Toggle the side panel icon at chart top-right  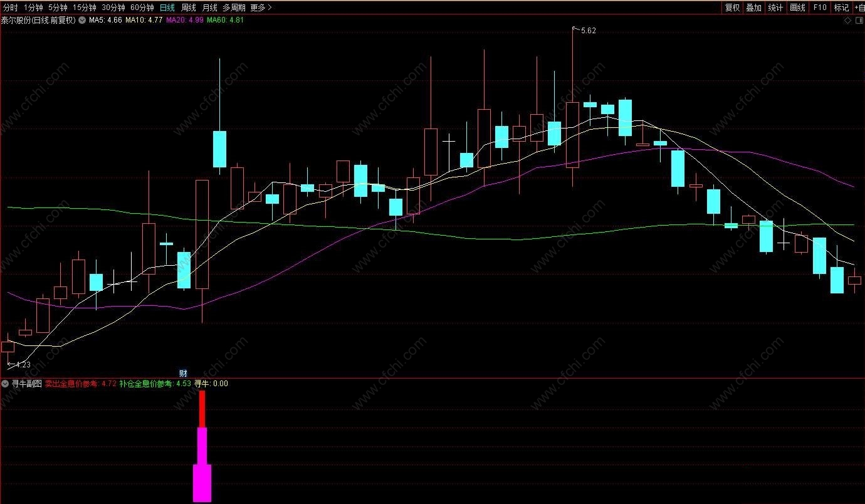(859, 20)
